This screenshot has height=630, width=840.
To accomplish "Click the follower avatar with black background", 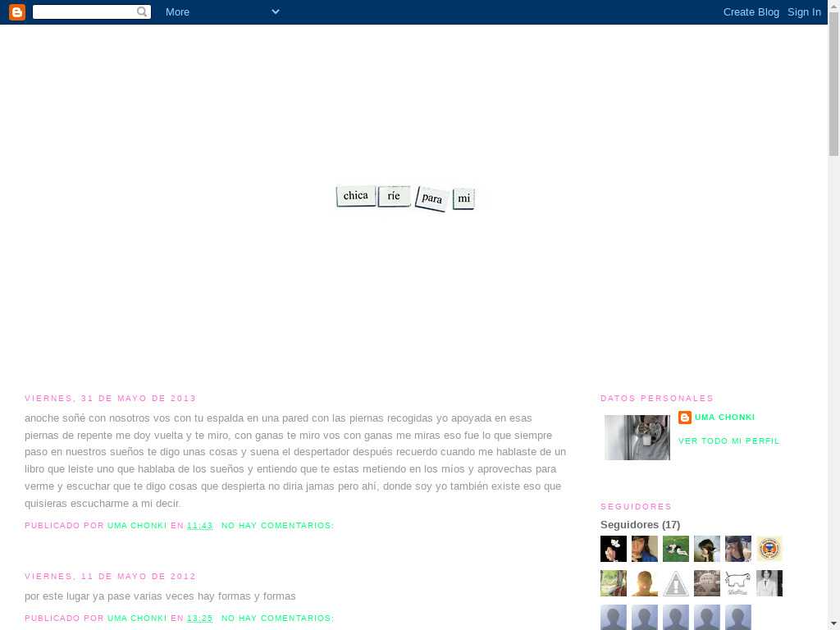I will pos(614,549).
